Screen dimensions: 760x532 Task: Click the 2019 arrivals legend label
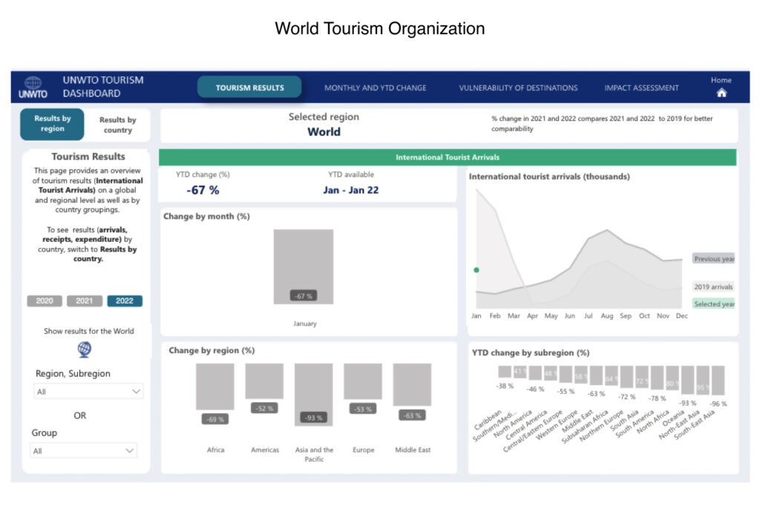(713, 286)
